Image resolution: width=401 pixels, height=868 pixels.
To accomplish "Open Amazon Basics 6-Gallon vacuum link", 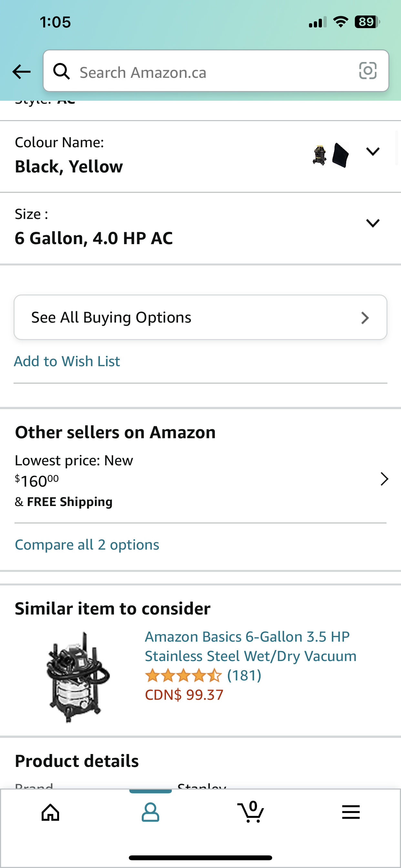I will point(250,646).
